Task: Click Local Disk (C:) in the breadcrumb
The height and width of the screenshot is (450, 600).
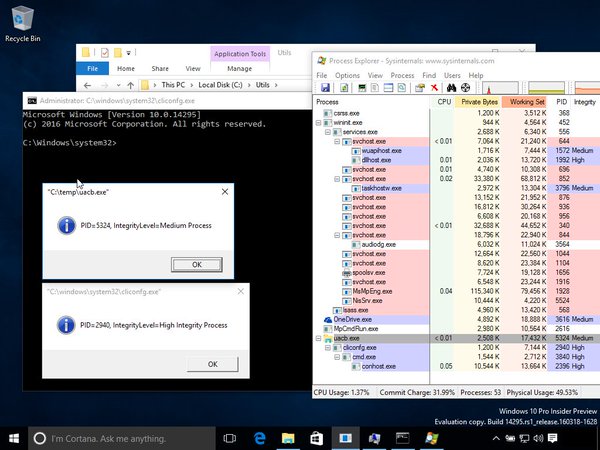Action: coord(220,85)
